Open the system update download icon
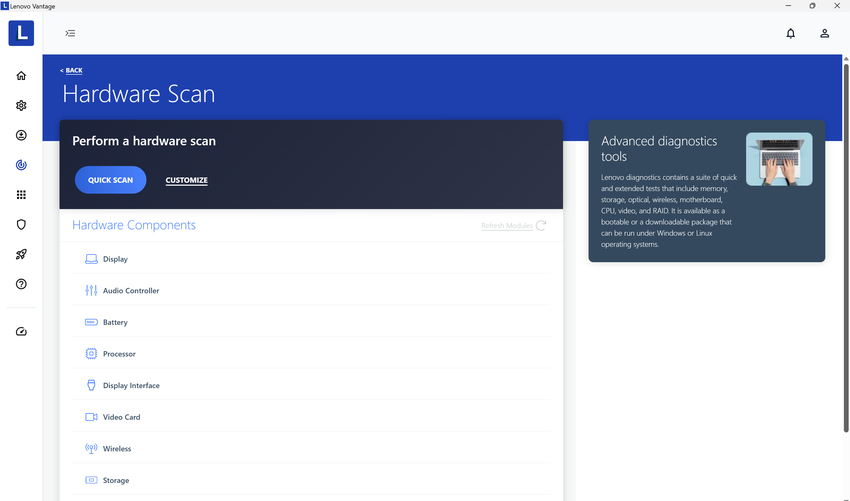The width and height of the screenshot is (850, 501). point(21,135)
